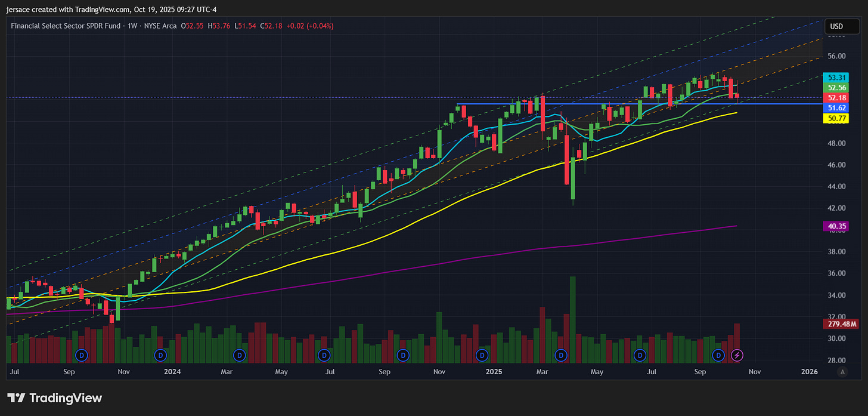Click the 2024 time axis label
Viewport: 868px width, 416px height.
pos(172,372)
